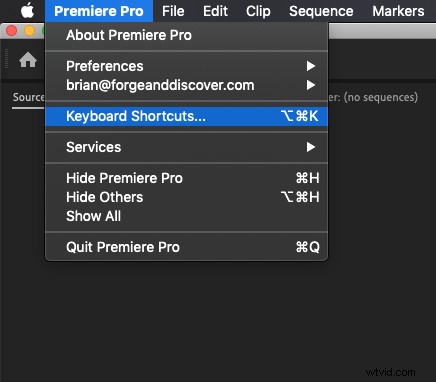Screen dimensions: 436x382
Task: Select Keyboard Shortcuts... menu entry
Action: (x=187, y=116)
